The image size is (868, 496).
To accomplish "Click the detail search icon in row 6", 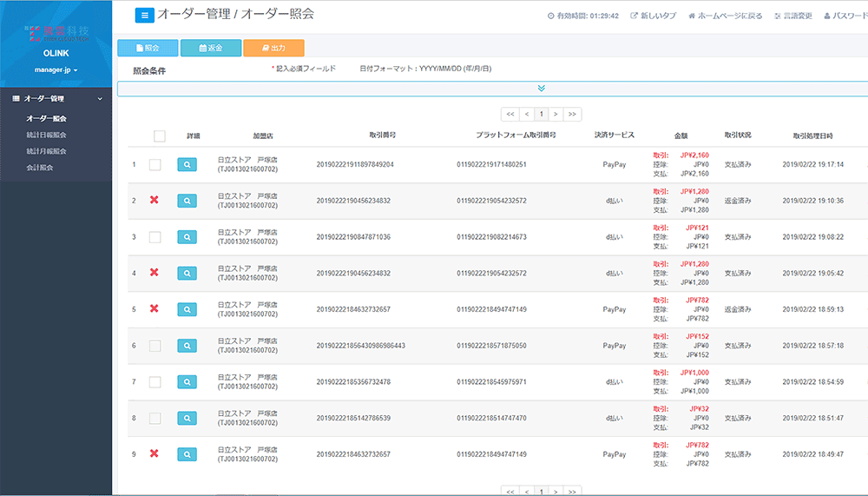I will (x=187, y=346).
